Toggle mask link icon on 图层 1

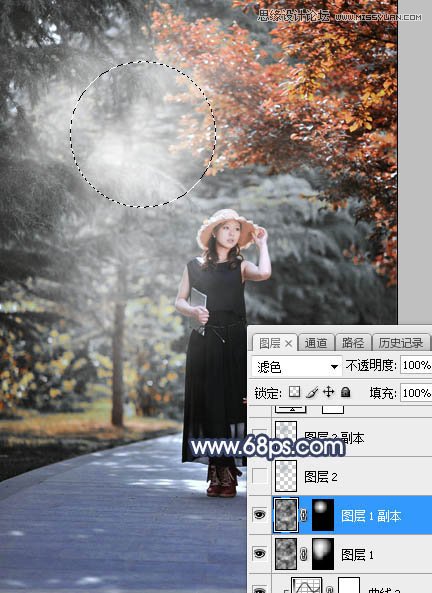pos(304,555)
